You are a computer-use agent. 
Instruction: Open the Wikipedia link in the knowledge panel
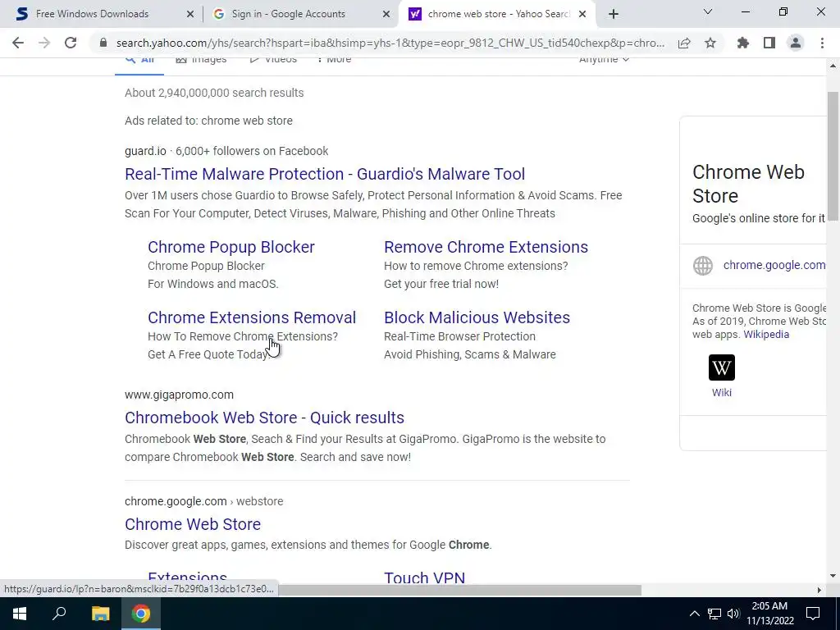click(x=766, y=335)
